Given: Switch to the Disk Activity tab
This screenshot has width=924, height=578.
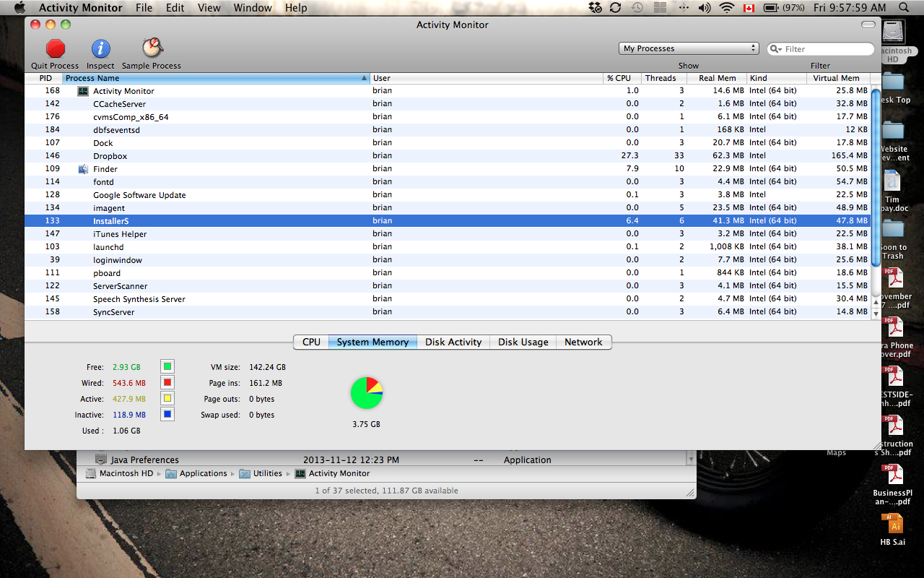Looking at the screenshot, I should 453,342.
